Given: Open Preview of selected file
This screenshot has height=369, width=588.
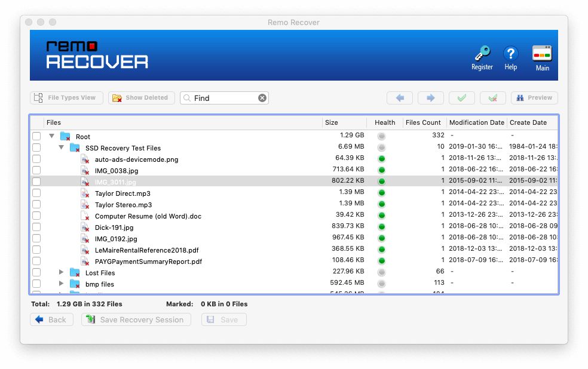Looking at the screenshot, I should click(534, 98).
